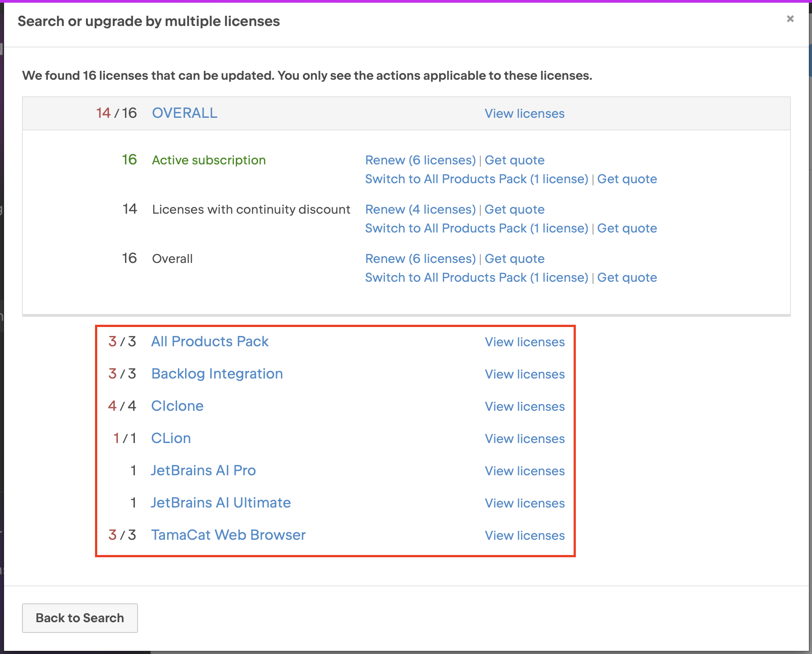This screenshot has height=654, width=812.
Task: Switch Overall row to All Products Pack
Action: (476, 277)
